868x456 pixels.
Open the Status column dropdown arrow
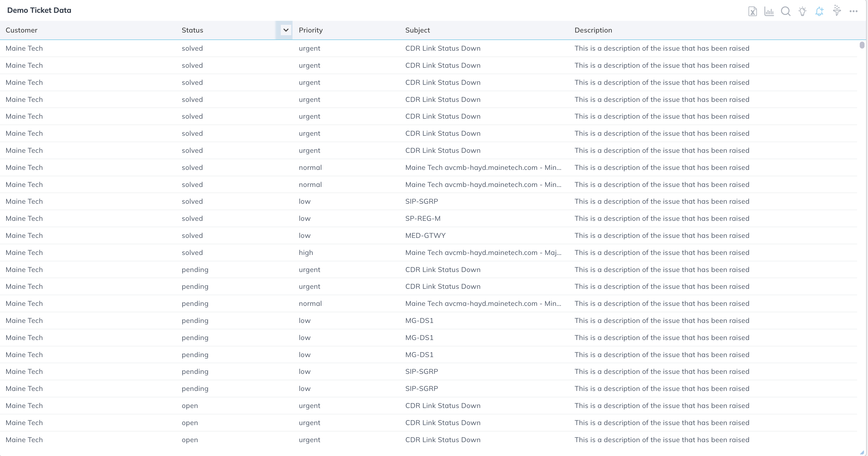pyautogui.click(x=286, y=30)
